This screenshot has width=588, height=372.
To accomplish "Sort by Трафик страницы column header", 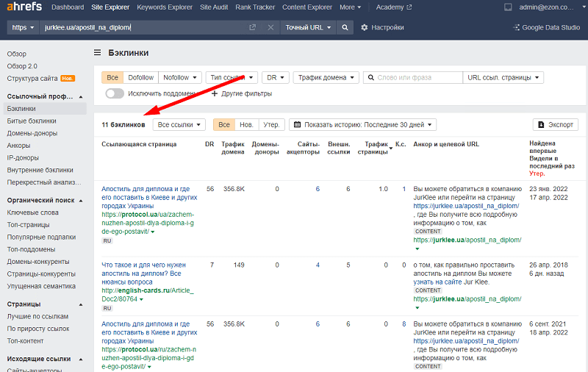I will (x=373, y=148).
